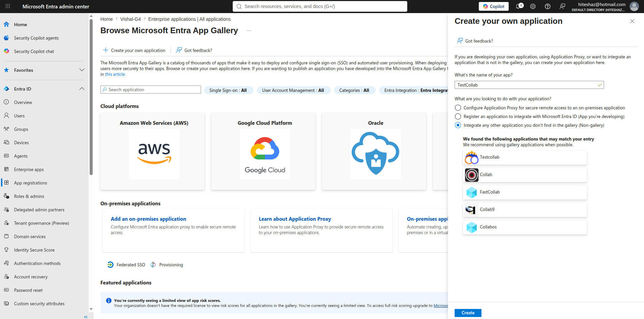Open Learn about Application Proxy link
Screen dimensions: 644x319
295,219
